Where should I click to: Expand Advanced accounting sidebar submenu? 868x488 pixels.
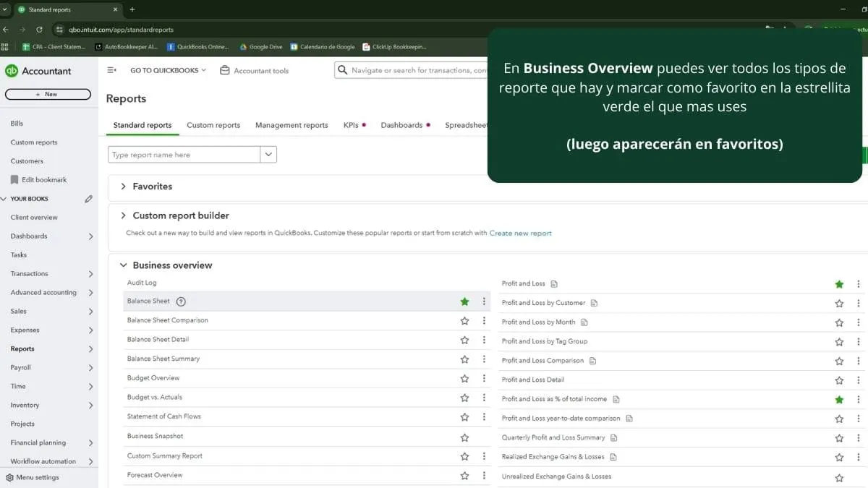point(90,293)
